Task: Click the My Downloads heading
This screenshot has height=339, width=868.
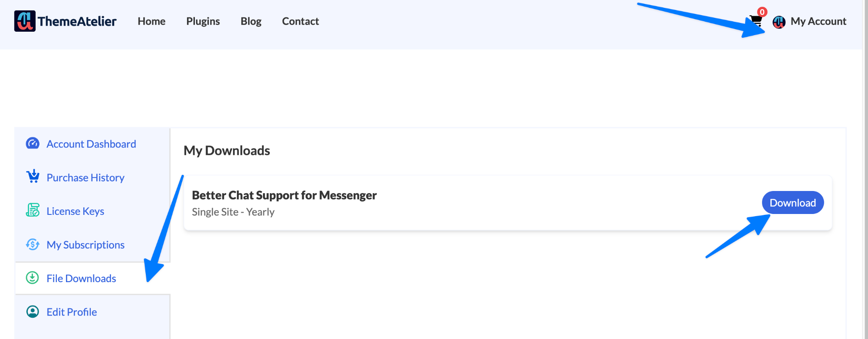Action: 227,151
